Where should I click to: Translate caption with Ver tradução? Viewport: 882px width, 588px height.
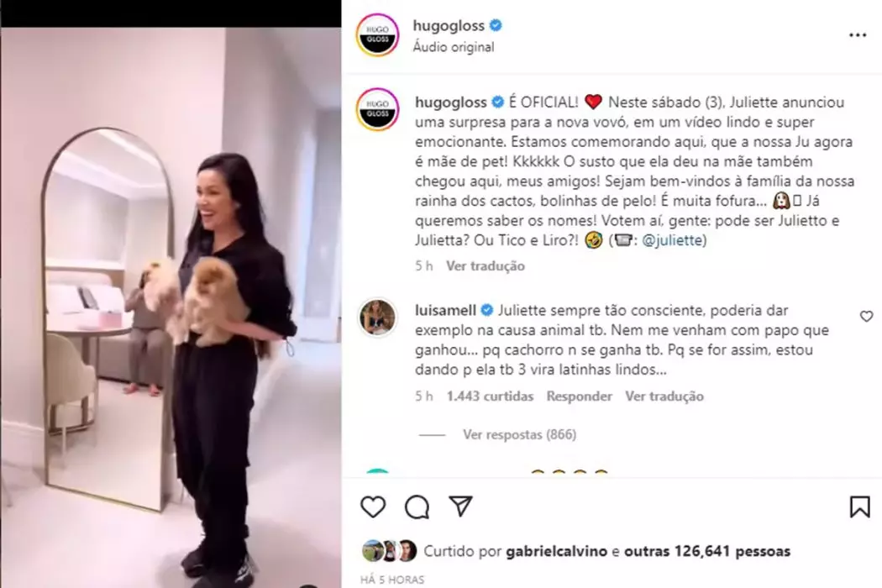tap(486, 266)
